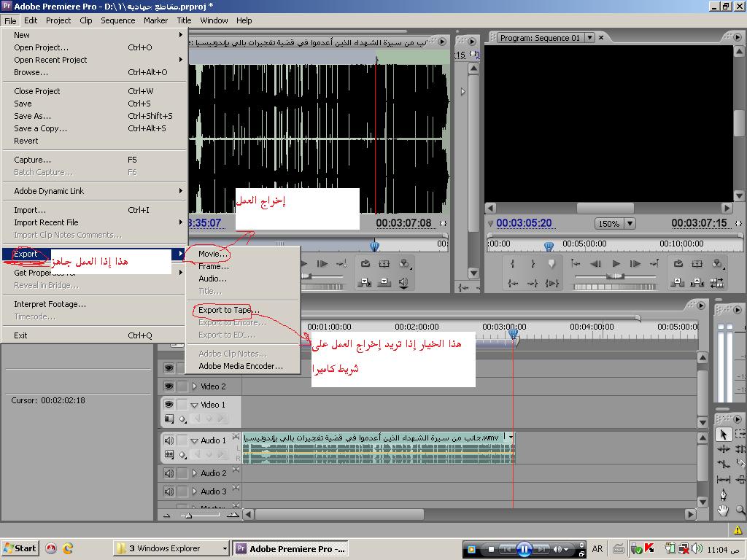This screenshot has width=747, height=560.
Task: Select the Hand tool
Action: 723,510
